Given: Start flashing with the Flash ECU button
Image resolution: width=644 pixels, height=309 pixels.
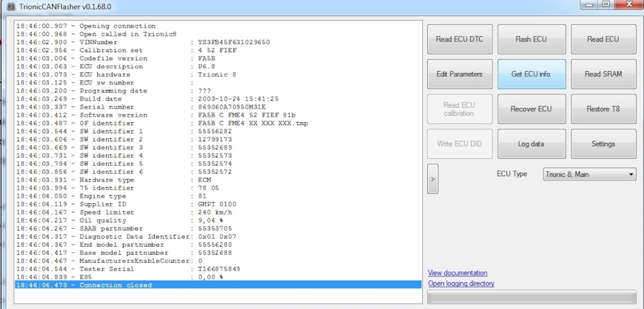Looking at the screenshot, I should (x=531, y=40).
